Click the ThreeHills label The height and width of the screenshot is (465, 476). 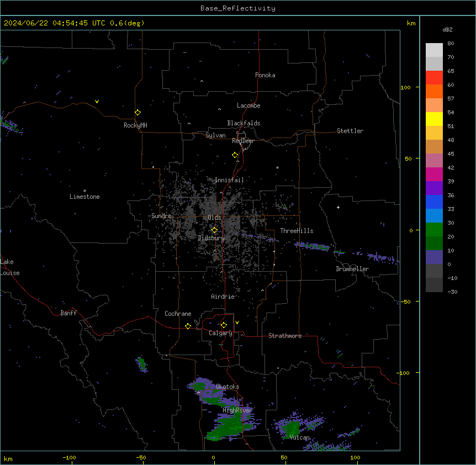297,231
